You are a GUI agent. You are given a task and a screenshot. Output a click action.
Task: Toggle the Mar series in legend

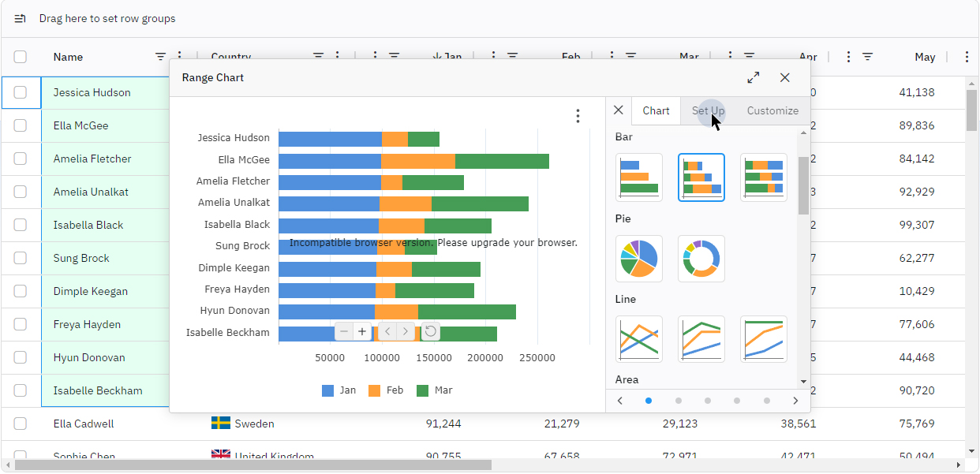(x=434, y=390)
